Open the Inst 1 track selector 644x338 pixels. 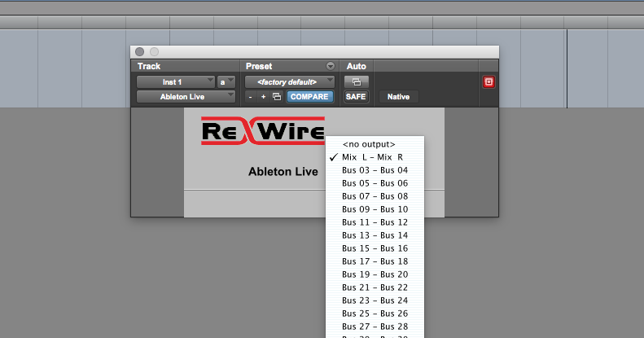[x=175, y=81]
